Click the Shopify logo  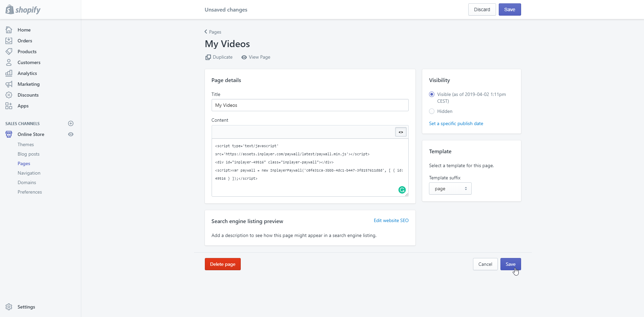pos(23,9)
